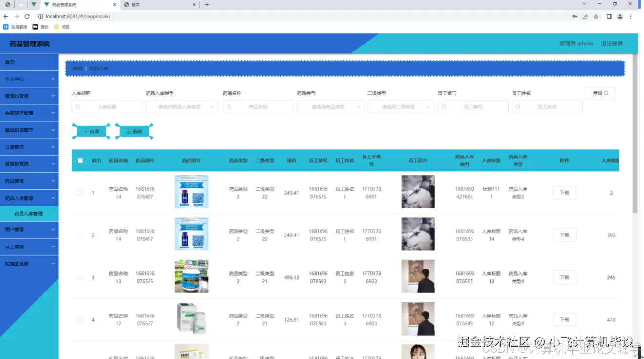The height and width of the screenshot is (359, 644).
Task: Focus the 员工姓名 input field
Action: coord(547,107)
